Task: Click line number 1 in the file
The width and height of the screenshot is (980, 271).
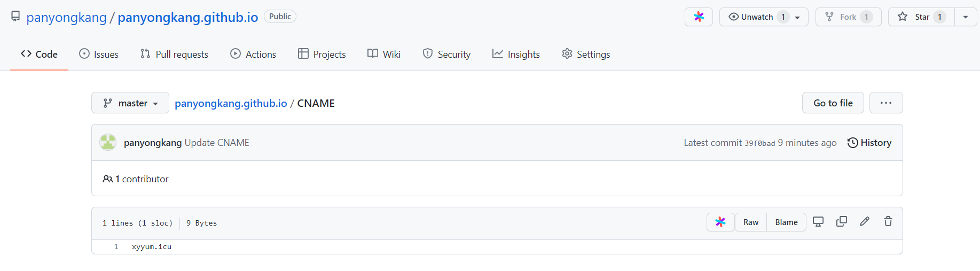Action: 116,247
